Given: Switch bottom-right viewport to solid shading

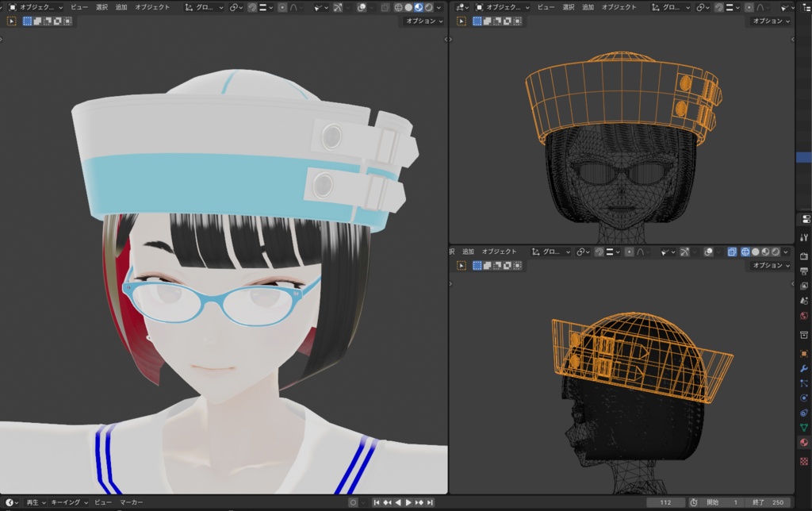Looking at the screenshot, I should click(756, 252).
